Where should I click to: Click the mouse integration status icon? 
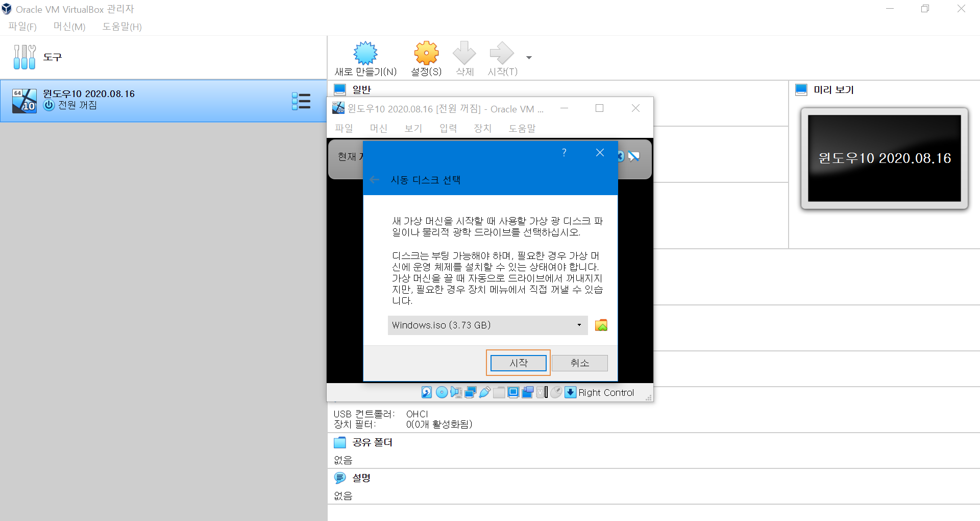(556, 392)
